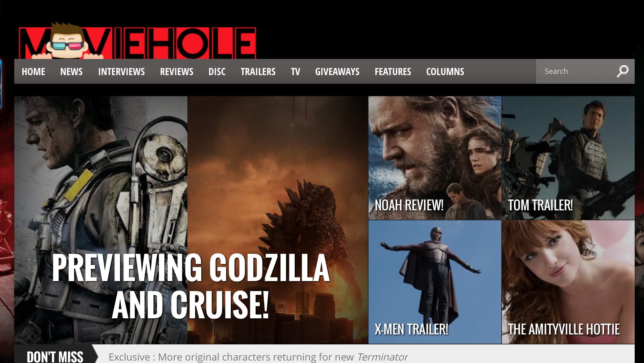The height and width of the screenshot is (363, 644).
Task: Open the Giveaways section
Action: [x=337, y=72]
